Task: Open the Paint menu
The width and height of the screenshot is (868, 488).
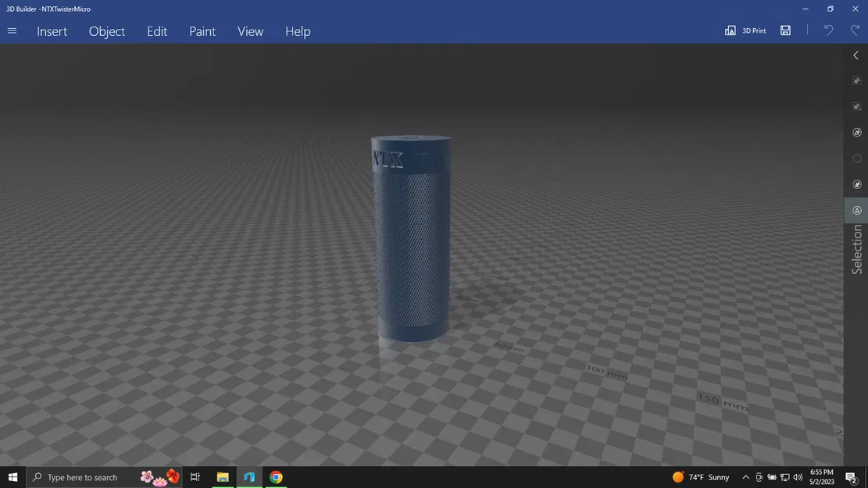Action: pos(202,31)
